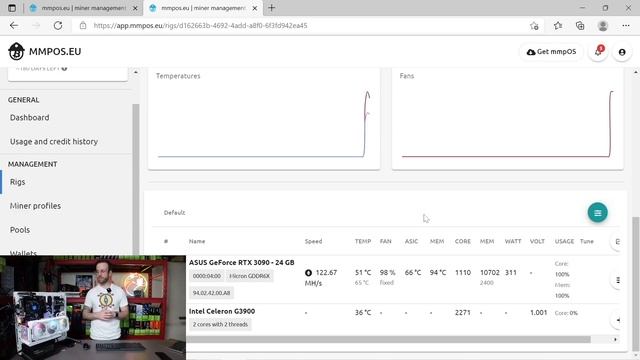
Task: Click the WATT column header
Action: point(513,241)
